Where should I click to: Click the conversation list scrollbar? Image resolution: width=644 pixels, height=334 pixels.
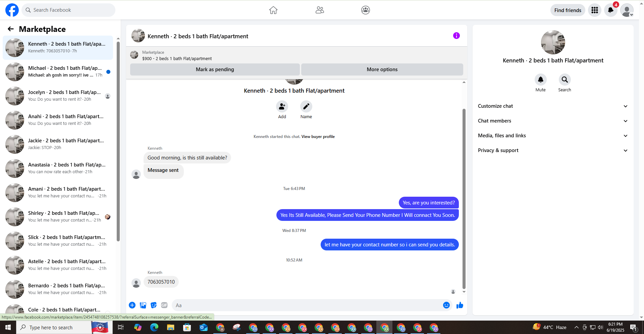coord(118,141)
